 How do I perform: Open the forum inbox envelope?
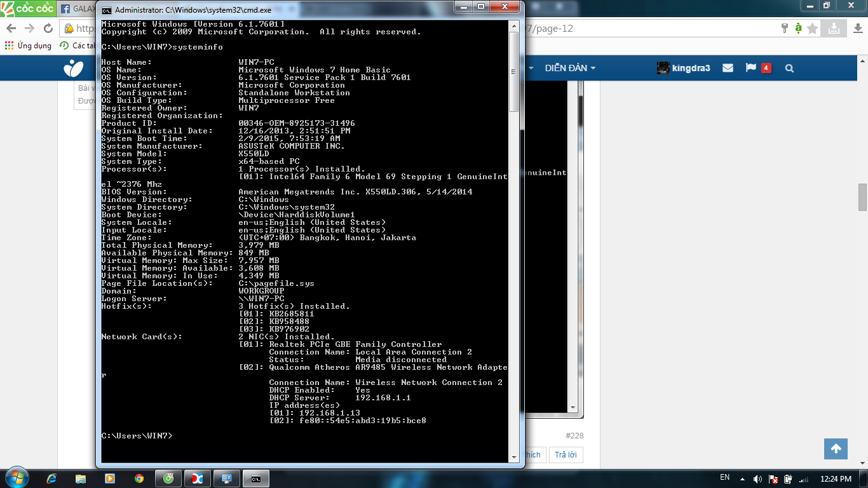pyautogui.click(x=728, y=68)
